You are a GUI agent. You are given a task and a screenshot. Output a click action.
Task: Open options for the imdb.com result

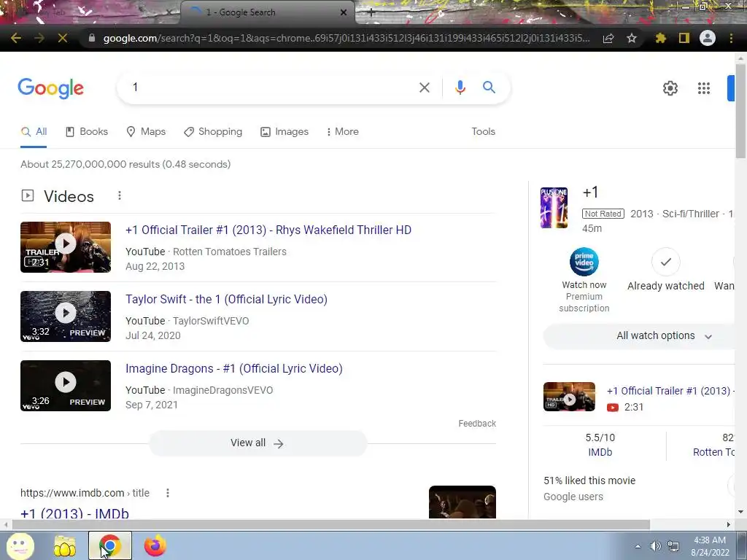(x=168, y=493)
